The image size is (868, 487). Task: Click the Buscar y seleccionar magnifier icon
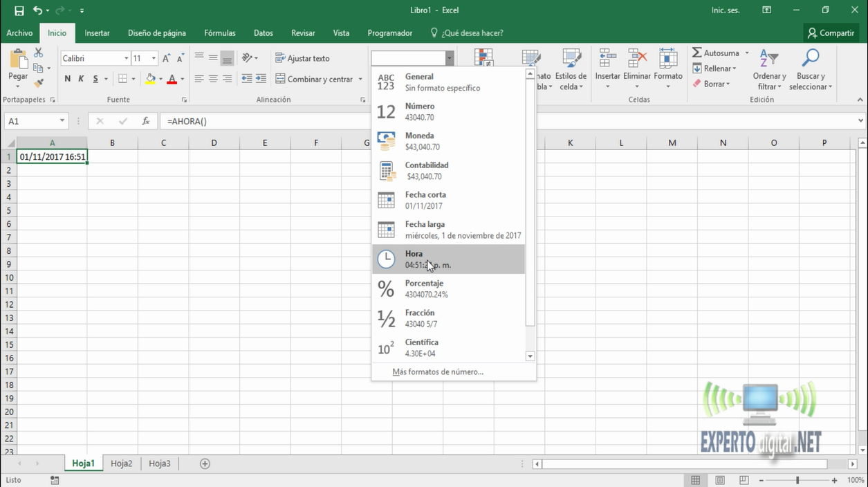[810, 58]
